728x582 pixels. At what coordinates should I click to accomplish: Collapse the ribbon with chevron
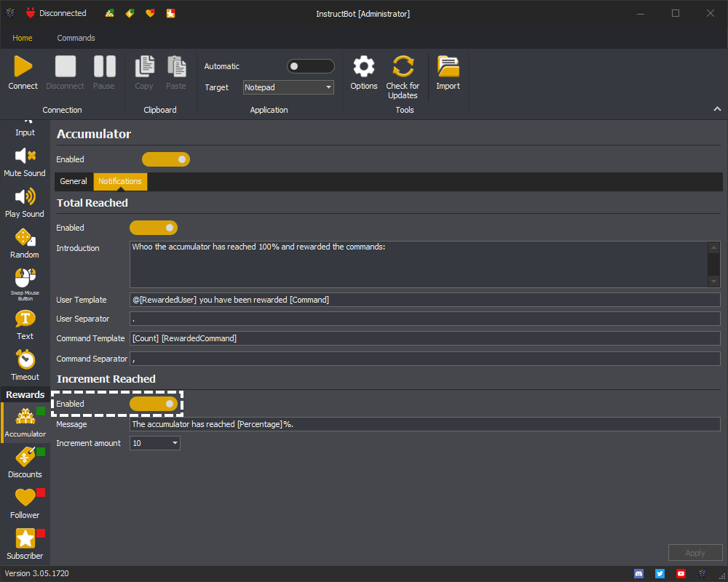[717, 109]
